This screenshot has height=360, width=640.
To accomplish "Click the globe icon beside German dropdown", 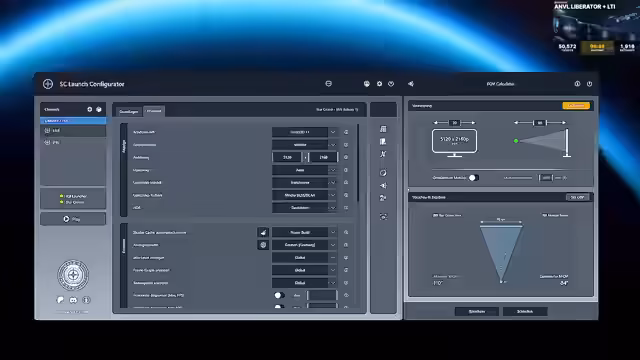I will (263, 245).
